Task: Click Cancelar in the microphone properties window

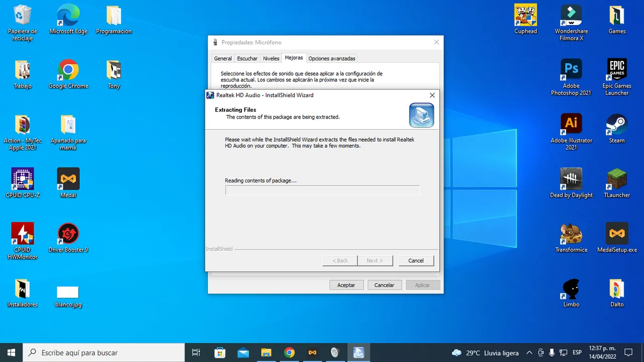Action: coord(384,285)
